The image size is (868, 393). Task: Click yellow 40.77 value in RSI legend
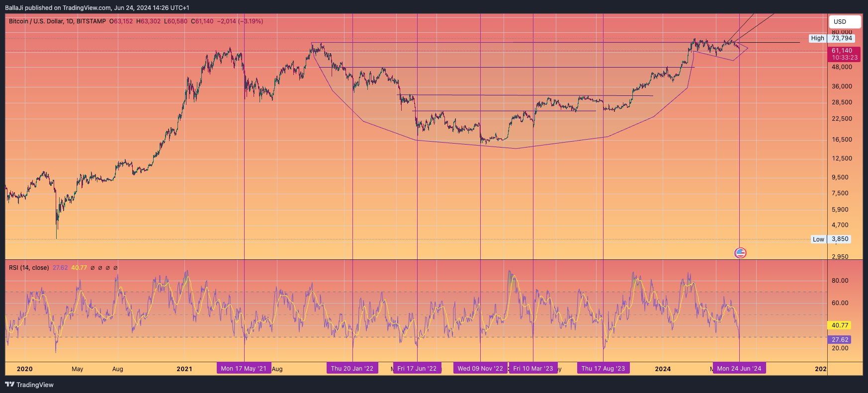tap(79, 268)
